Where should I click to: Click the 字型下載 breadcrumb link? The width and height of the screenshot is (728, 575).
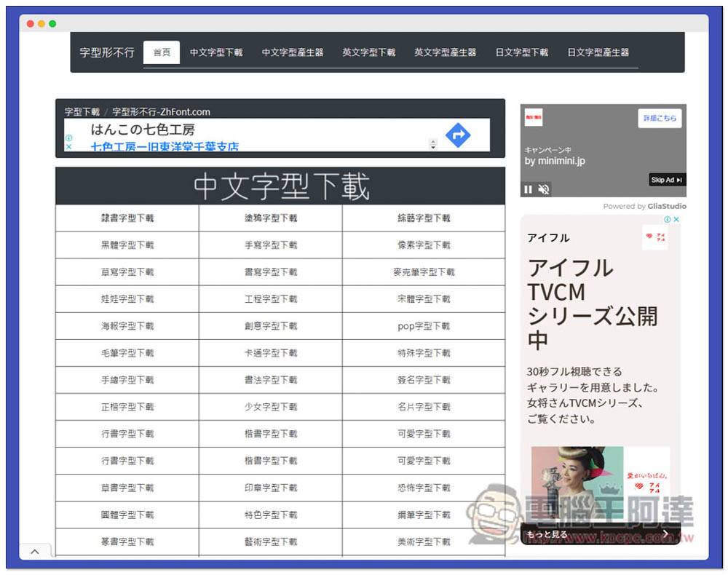point(82,112)
